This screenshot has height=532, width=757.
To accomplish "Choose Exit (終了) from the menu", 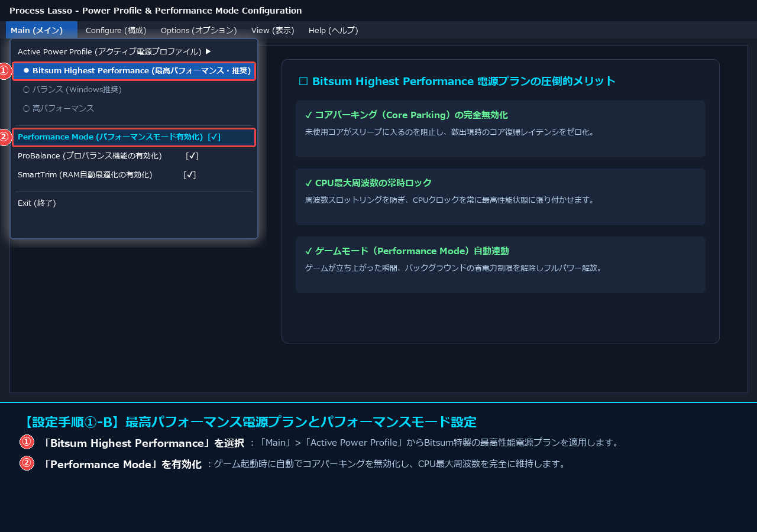I will pyautogui.click(x=134, y=203).
